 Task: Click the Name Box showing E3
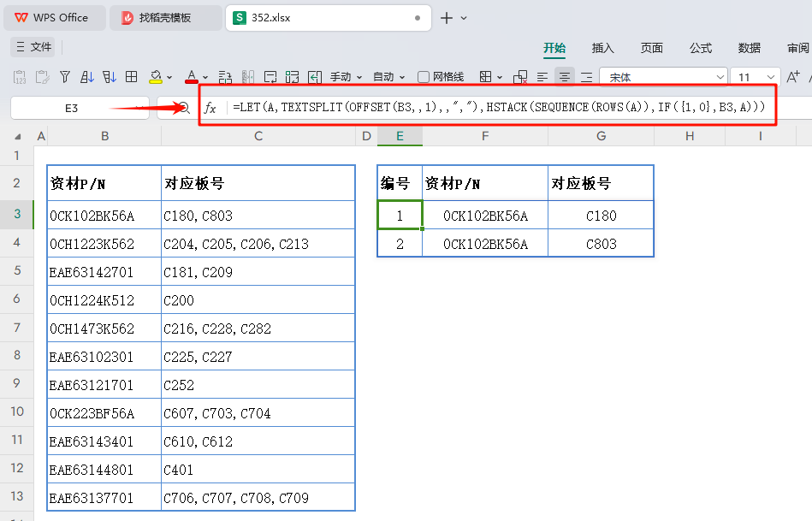pos(80,108)
